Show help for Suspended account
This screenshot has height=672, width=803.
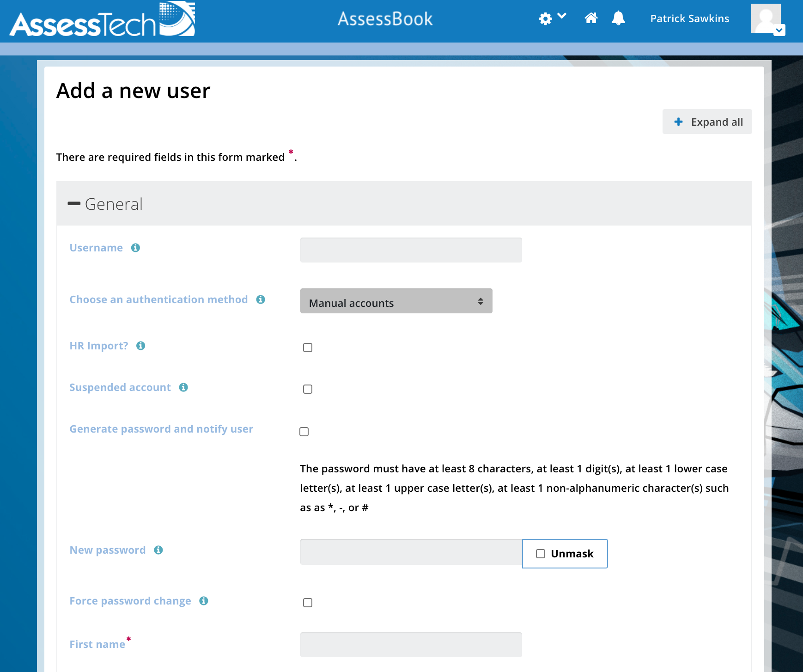[x=183, y=387]
